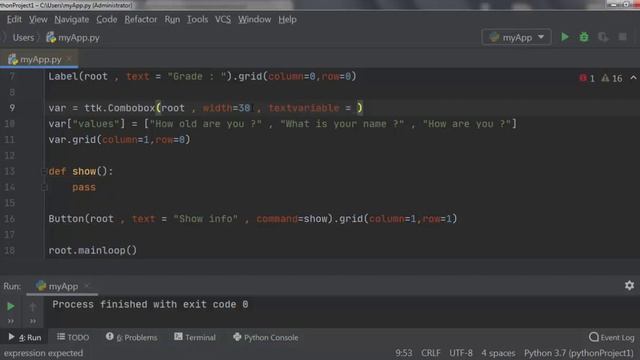The height and width of the screenshot is (360, 640).
Task: Open the View menu
Action: tap(38, 19)
